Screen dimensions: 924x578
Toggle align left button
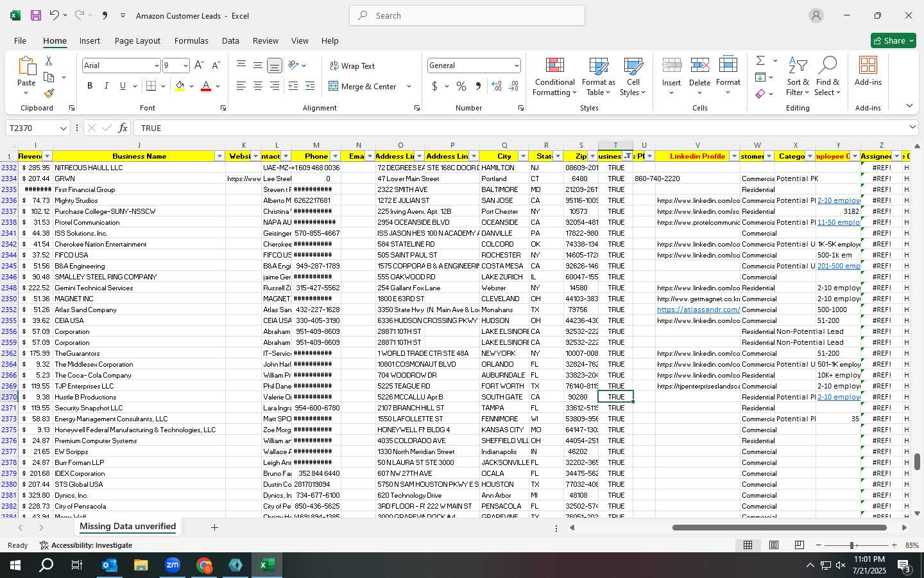point(241,86)
